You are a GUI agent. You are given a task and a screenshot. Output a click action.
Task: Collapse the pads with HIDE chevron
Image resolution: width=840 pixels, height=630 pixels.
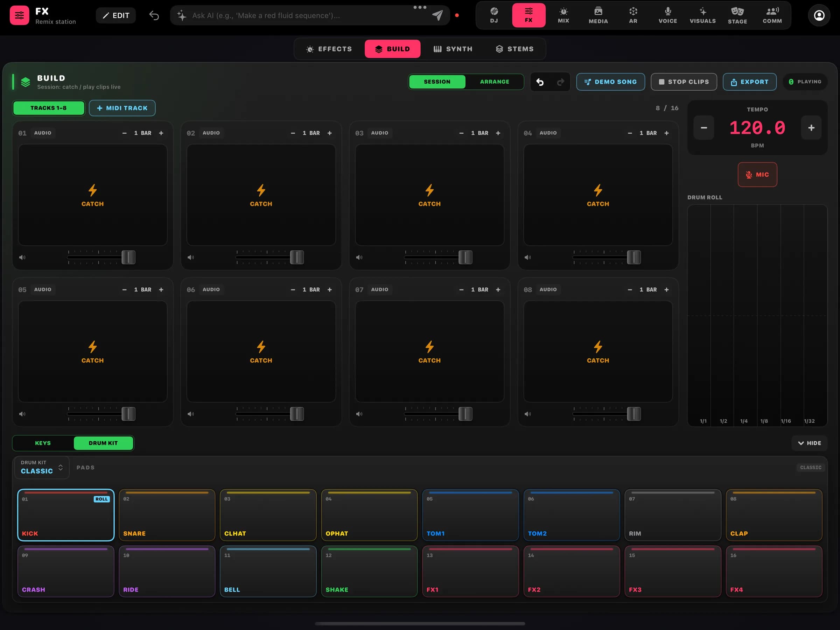[809, 443]
